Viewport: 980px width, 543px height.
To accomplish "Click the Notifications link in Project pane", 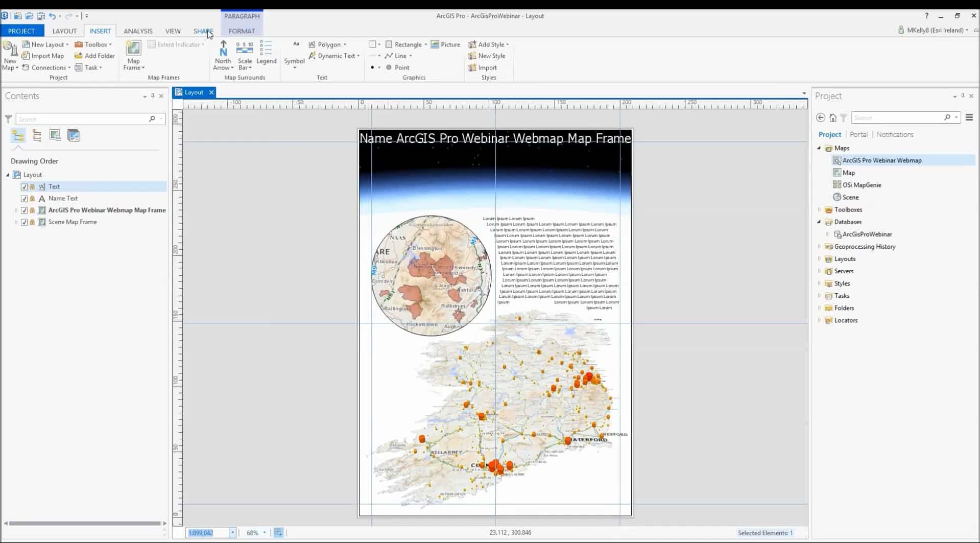I will [895, 134].
